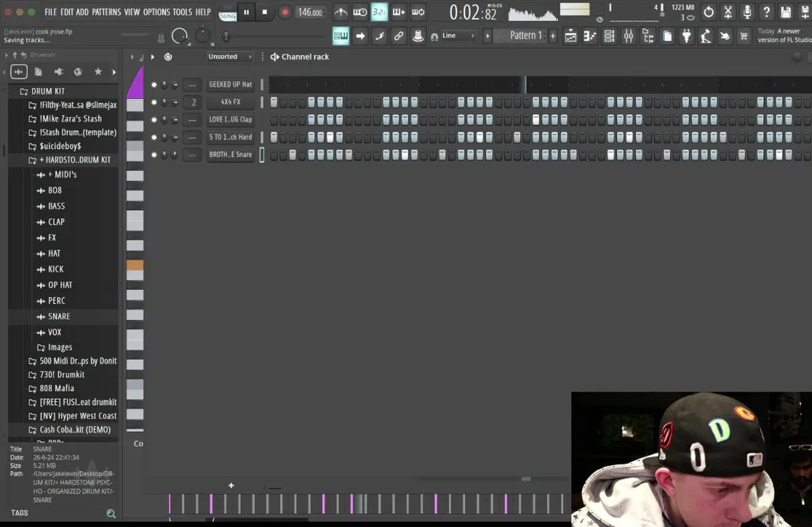
Task: Toggle the channel rack view icon
Action: (x=609, y=36)
